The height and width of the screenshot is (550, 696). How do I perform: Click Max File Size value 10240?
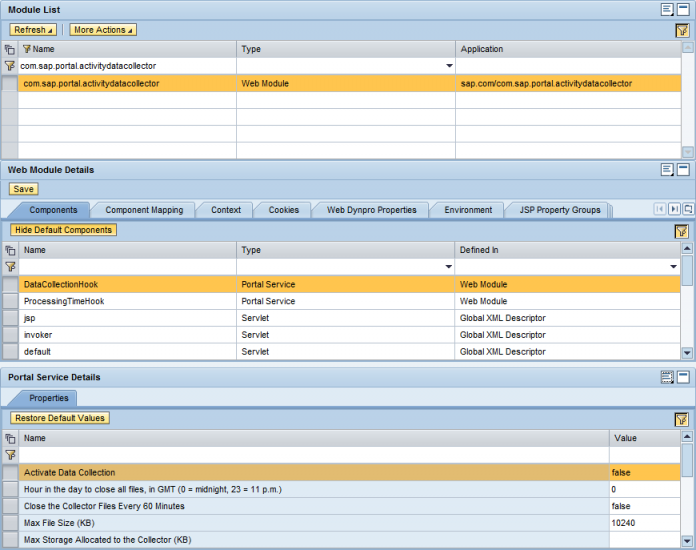point(645,523)
